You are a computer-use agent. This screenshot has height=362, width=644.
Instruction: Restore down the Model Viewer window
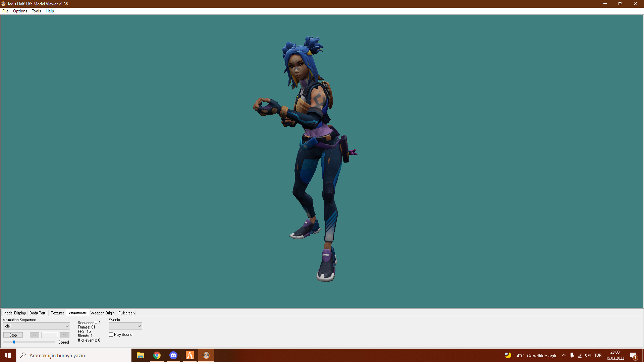tap(620, 4)
